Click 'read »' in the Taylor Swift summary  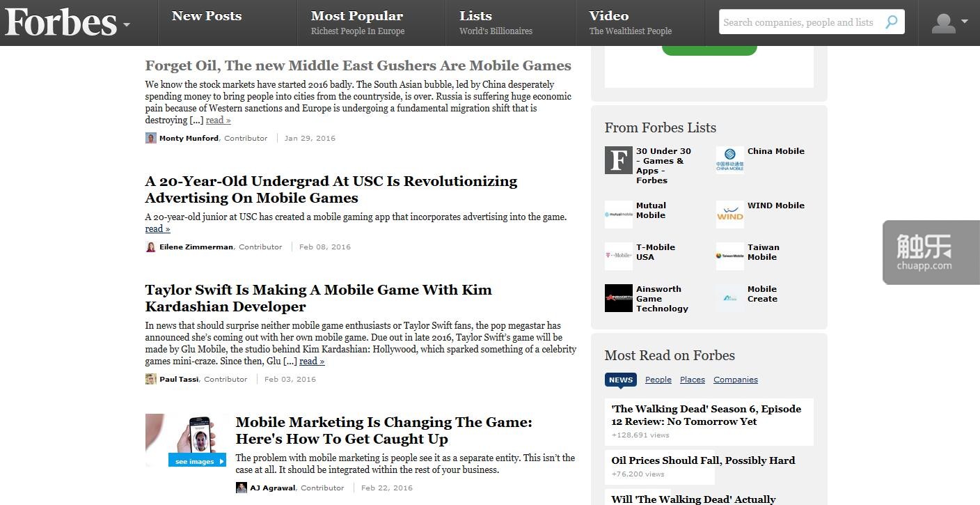[x=312, y=361]
